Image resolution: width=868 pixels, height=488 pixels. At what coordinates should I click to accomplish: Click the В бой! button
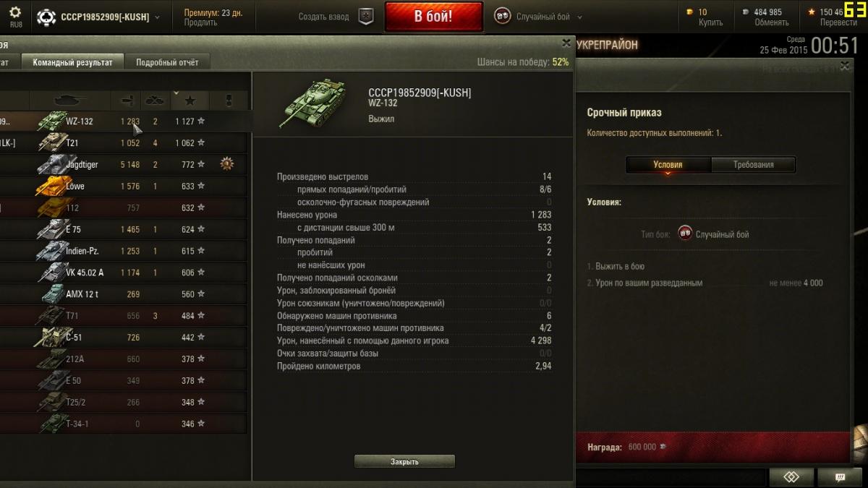[433, 17]
